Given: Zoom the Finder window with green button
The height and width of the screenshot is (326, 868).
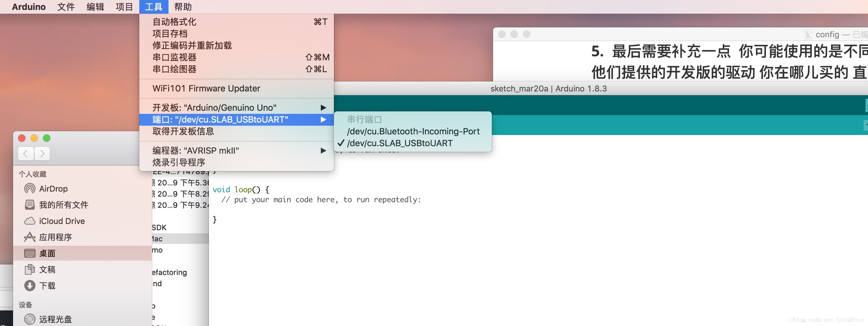Looking at the screenshot, I should pos(47,138).
